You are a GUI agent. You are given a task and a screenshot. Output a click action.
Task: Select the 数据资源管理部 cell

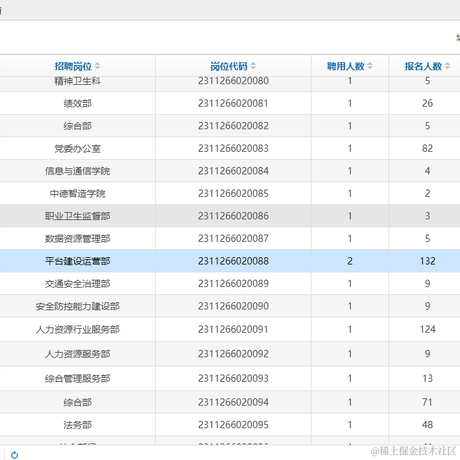click(78, 239)
